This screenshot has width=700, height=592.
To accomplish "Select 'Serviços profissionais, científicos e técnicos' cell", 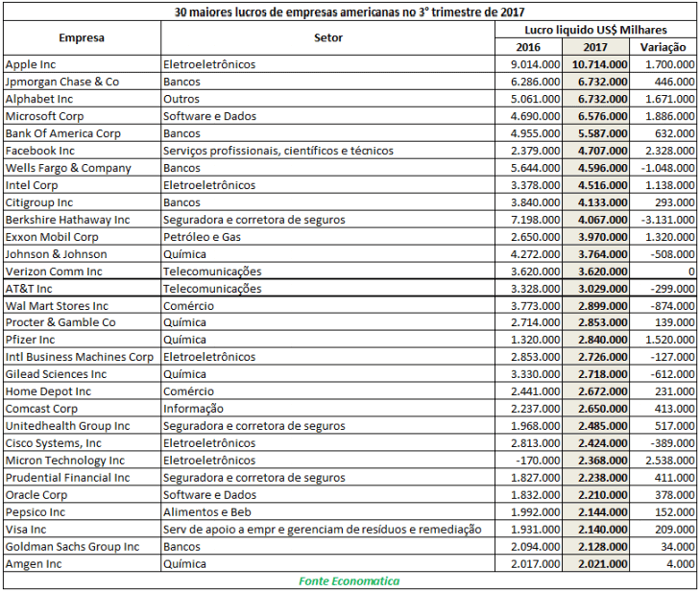I will 328,151.
